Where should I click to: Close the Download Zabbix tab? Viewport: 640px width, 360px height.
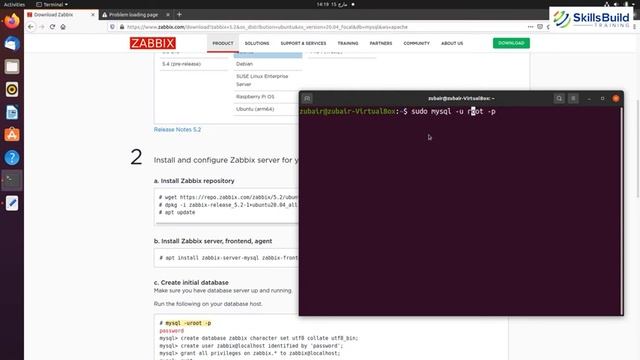(93, 15)
